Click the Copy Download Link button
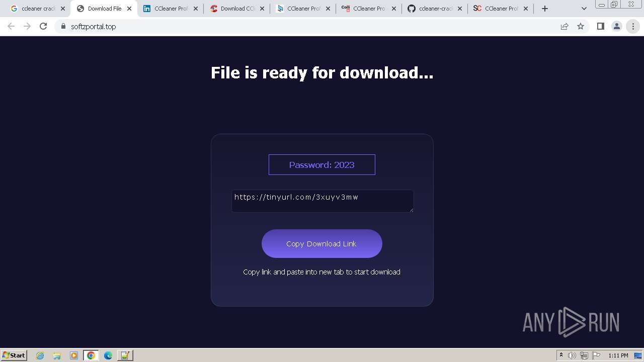The height and width of the screenshot is (362, 644). pyautogui.click(x=322, y=244)
